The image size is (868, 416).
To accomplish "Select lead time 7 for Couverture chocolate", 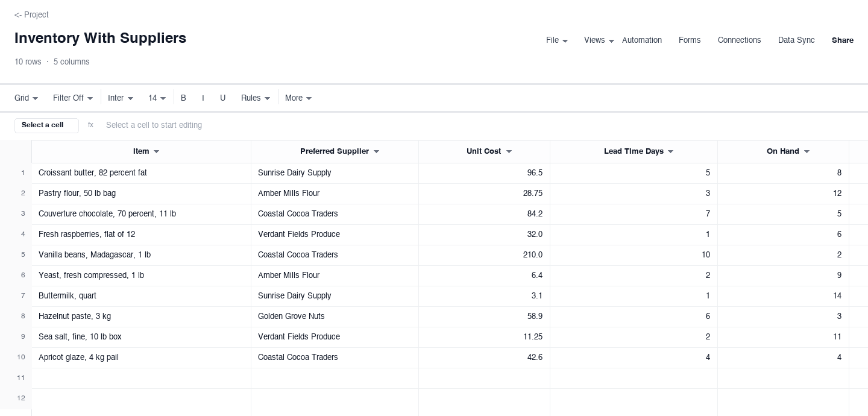I will (634, 214).
